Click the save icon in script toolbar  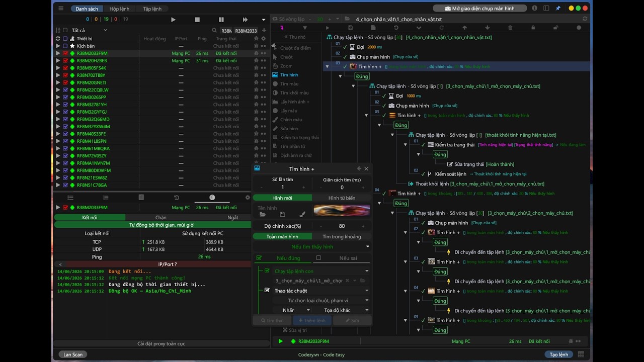point(350,28)
